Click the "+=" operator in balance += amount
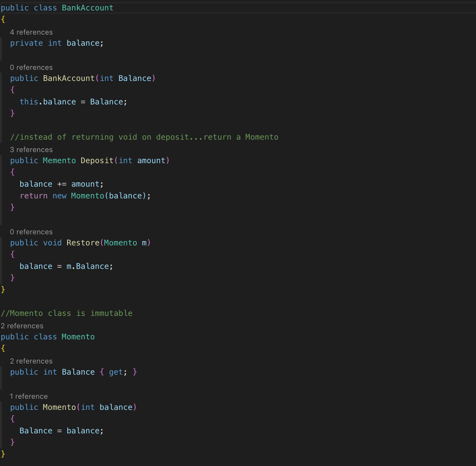This screenshot has width=476, height=466. (62, 184)
